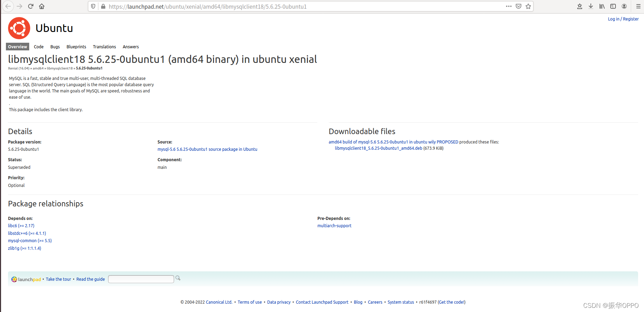
Task: Open the library bookshelf icon
Action: (602, 6)
